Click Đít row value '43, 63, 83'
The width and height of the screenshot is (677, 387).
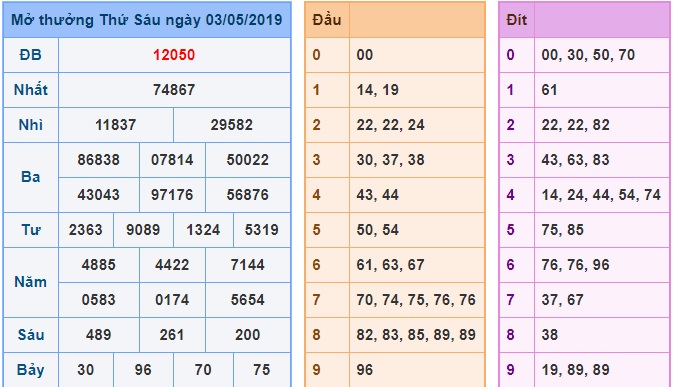pyautogui.click(x=576, y=160)
